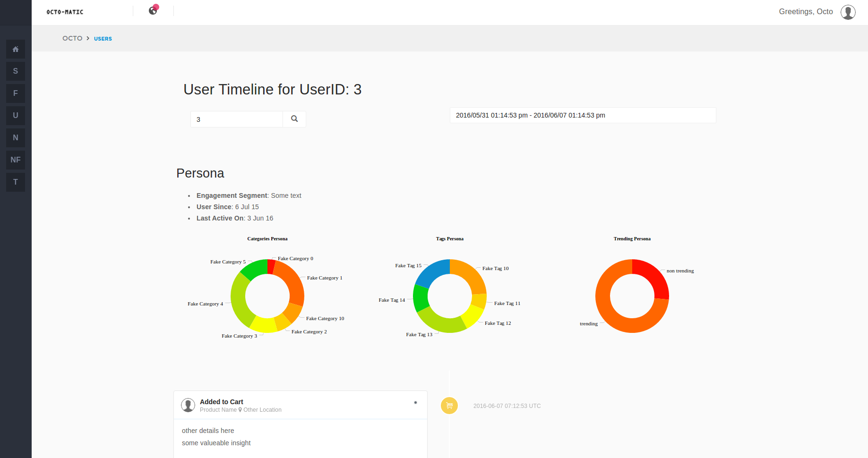Open the Home sidebar icon
The width and height of the screenshot is (868, 458).
point(16,49)
